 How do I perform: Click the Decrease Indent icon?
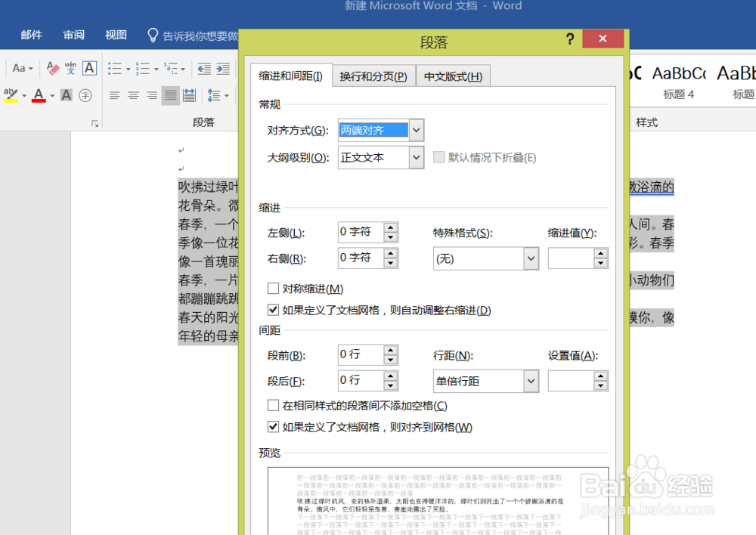204,69
